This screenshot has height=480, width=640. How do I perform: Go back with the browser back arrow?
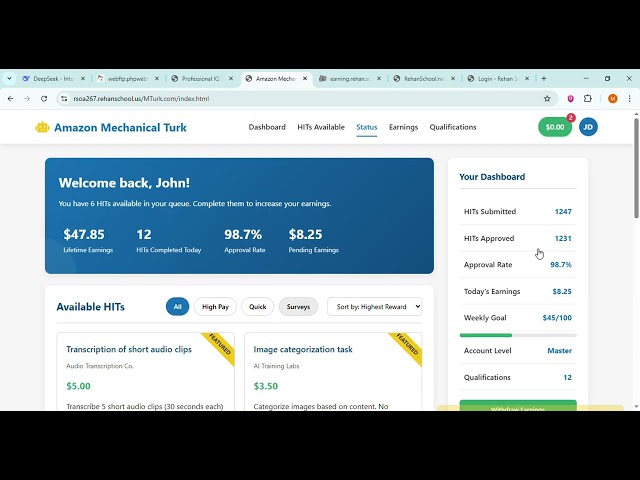(x=11, y=98)
